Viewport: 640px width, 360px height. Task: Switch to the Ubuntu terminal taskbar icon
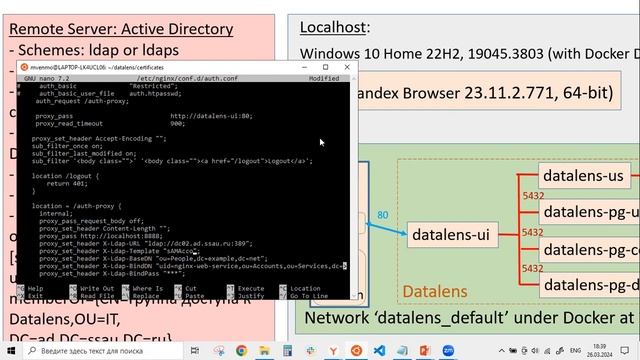pos(356,351)
